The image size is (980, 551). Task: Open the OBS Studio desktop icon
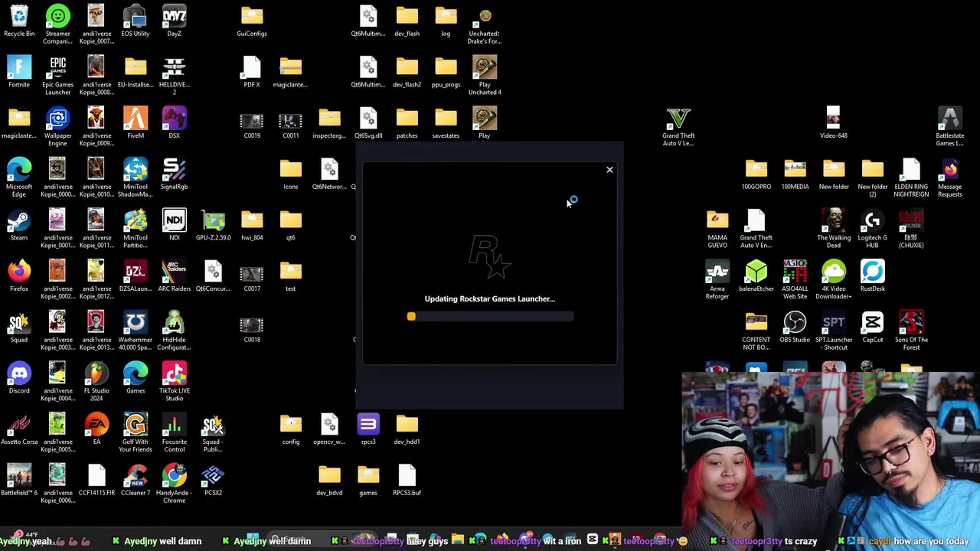(795, 328)
